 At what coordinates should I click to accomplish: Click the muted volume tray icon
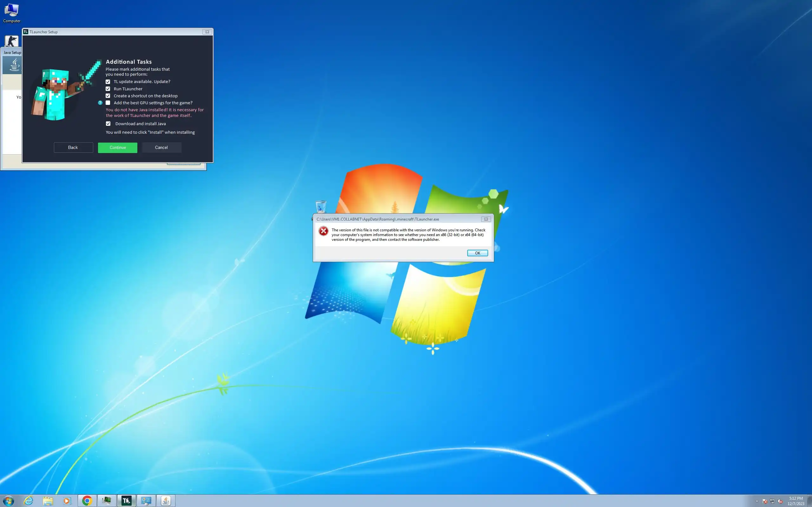[780, 501]
